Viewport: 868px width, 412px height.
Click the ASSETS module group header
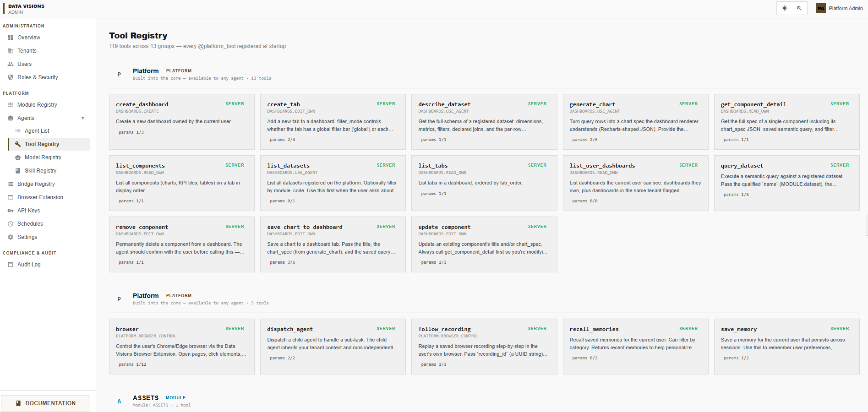coord(484,401)
